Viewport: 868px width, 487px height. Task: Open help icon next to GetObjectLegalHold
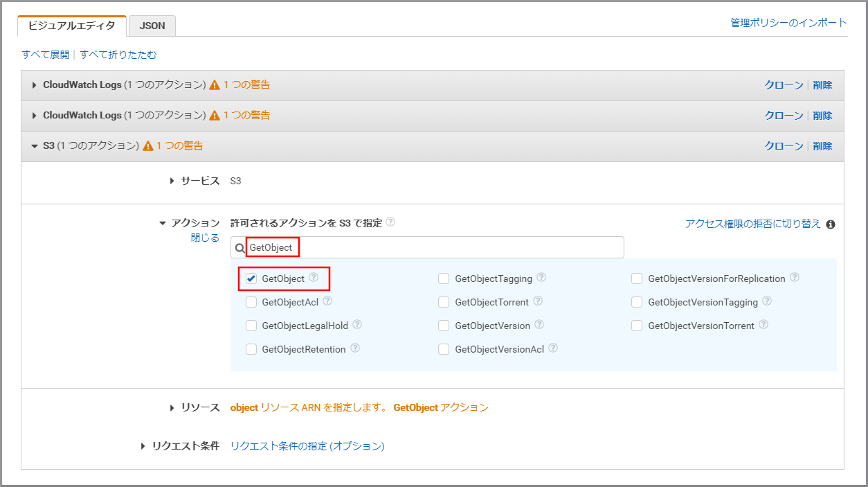(x=357, y=325)
